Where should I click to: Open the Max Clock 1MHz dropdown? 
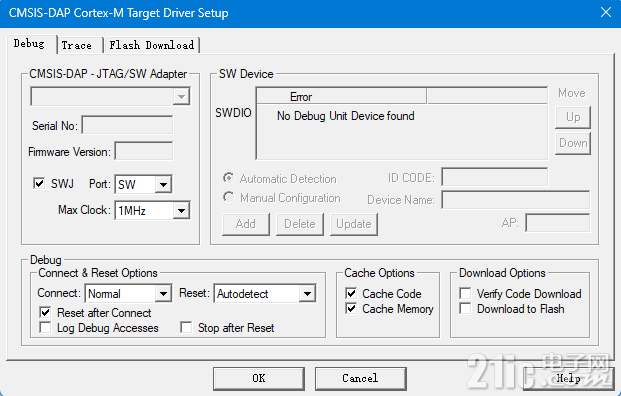152,210
